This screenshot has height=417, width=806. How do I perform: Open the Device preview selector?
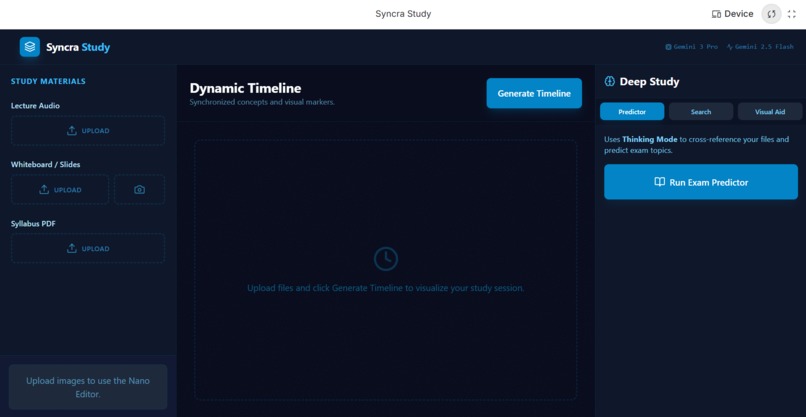732,14
